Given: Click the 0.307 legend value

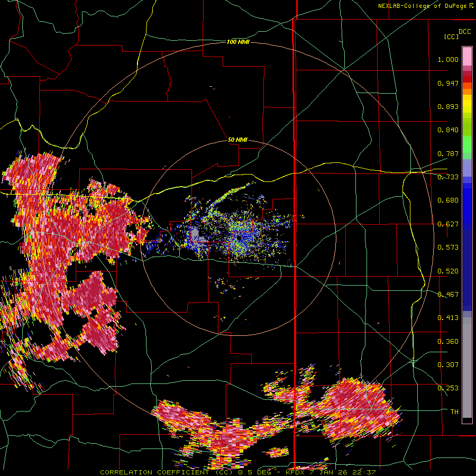Looking at the screenshot, I should [448, 365].
